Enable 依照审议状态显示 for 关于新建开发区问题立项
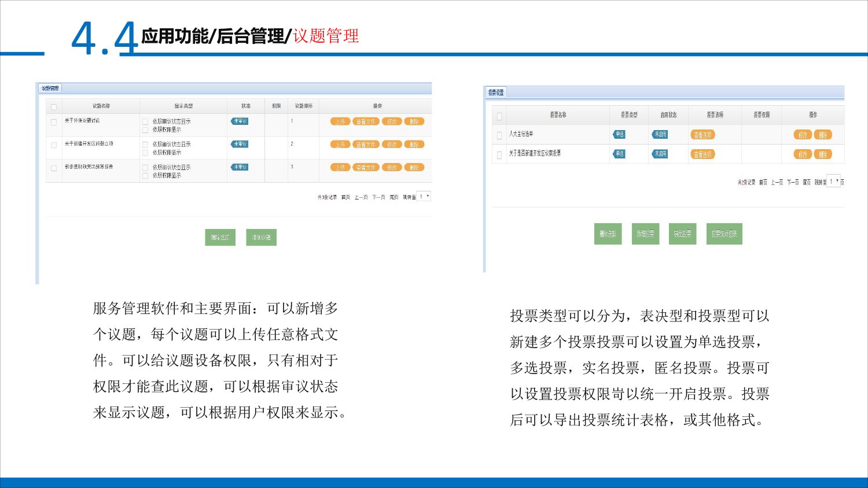868x488 pixels. (x=145, y=145)
